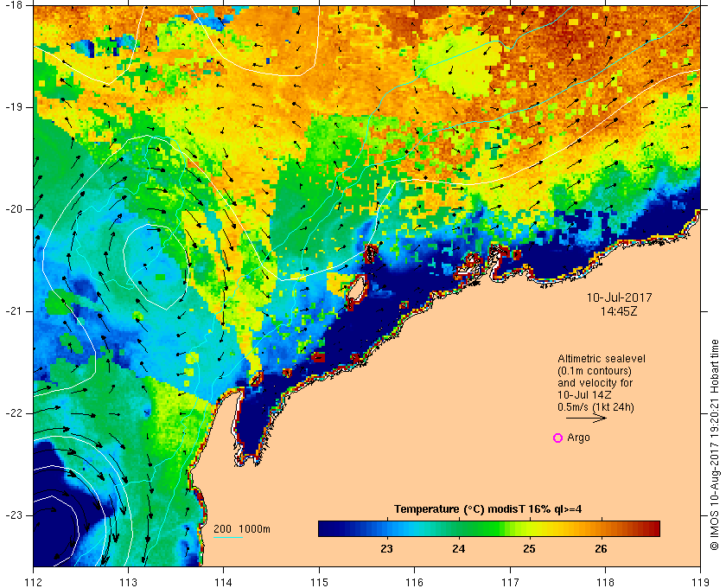The image size is (726, 588).
Task: Click the 'Temperature (°C) modisT 16% ql>=4' title
Action: click(488, 509)
